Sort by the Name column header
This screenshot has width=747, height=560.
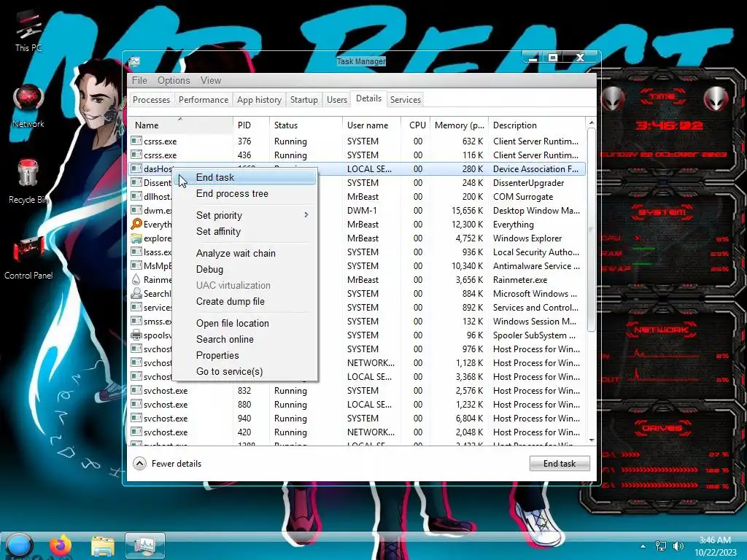[181, 125]
